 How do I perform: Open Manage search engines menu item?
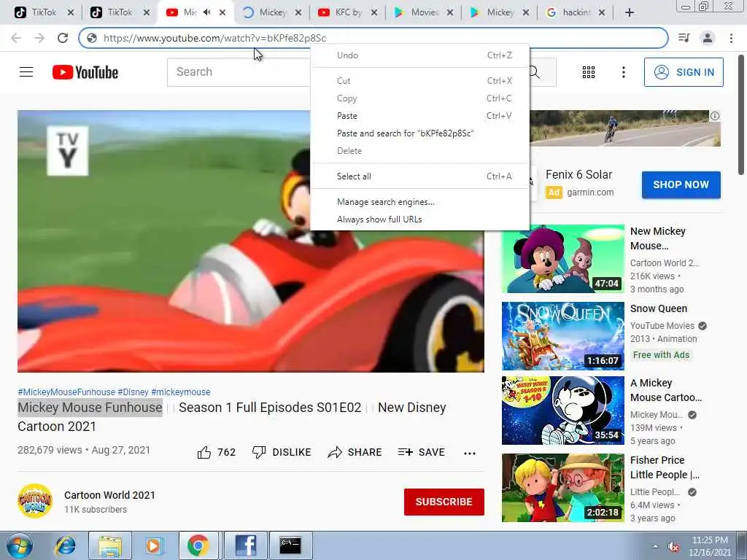pos(419,202)
